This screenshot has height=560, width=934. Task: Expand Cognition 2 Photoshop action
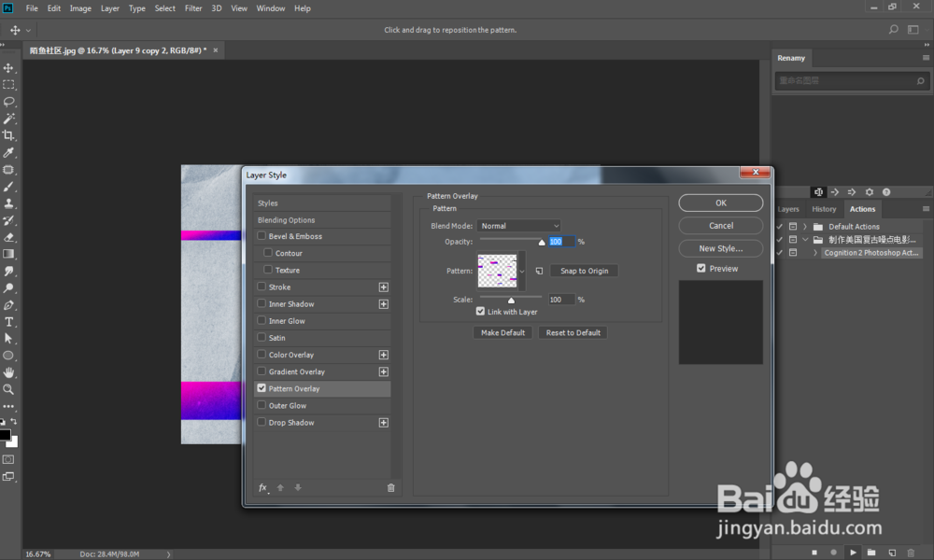814,253
